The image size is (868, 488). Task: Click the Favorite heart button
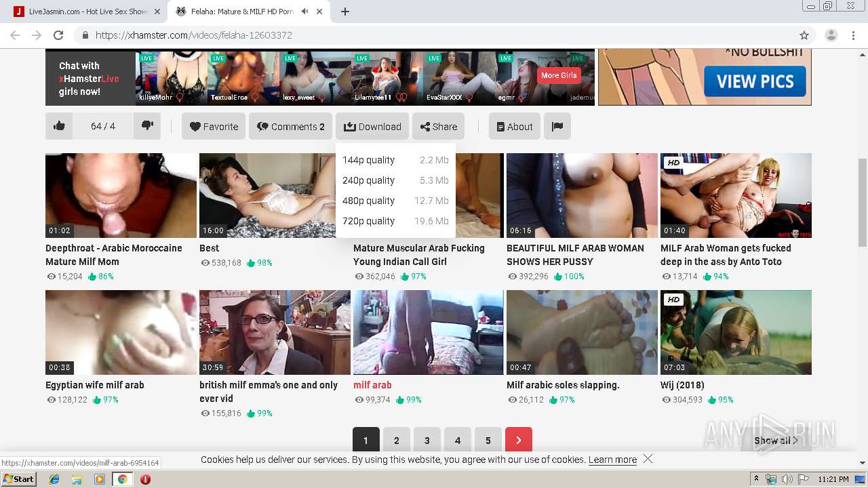tap(214, 126)
